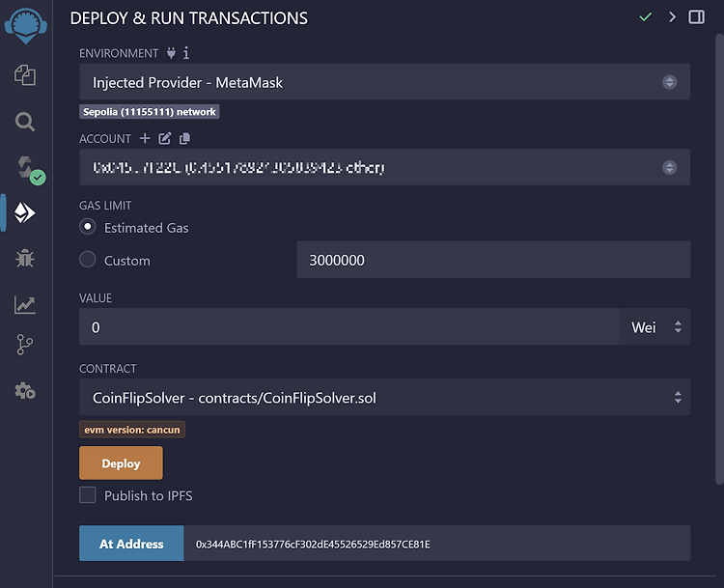Screen dimensions: 724x588
Task: Open the Deploy & Run Transactions tab icon
Action: click(25, 212)
